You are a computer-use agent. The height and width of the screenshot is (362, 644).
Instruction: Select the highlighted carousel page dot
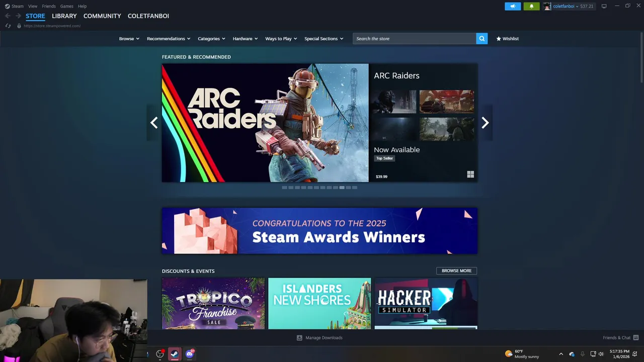click(x=342, y=188)
